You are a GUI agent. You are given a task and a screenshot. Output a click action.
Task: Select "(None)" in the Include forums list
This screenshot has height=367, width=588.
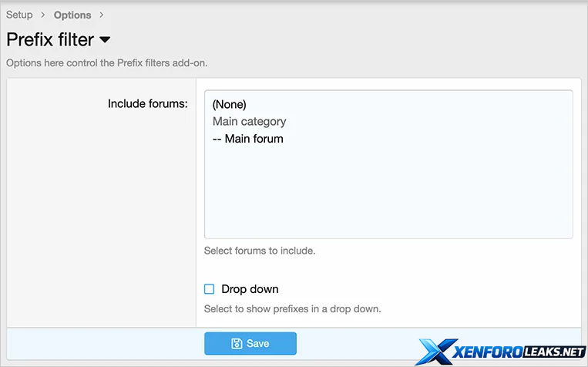(229, 104)
